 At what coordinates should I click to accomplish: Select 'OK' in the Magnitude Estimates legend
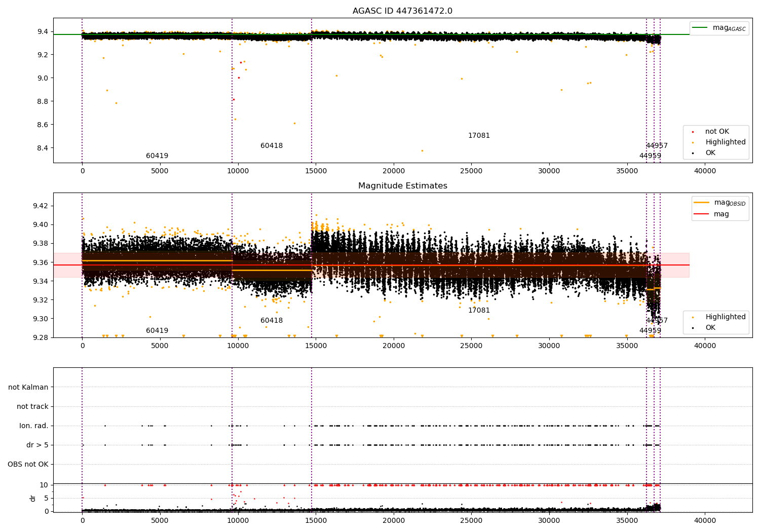click(x=710, y=328)
